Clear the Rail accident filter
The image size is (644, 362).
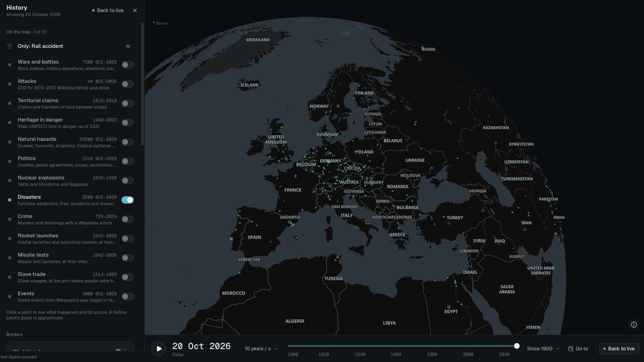pos(128,46)
